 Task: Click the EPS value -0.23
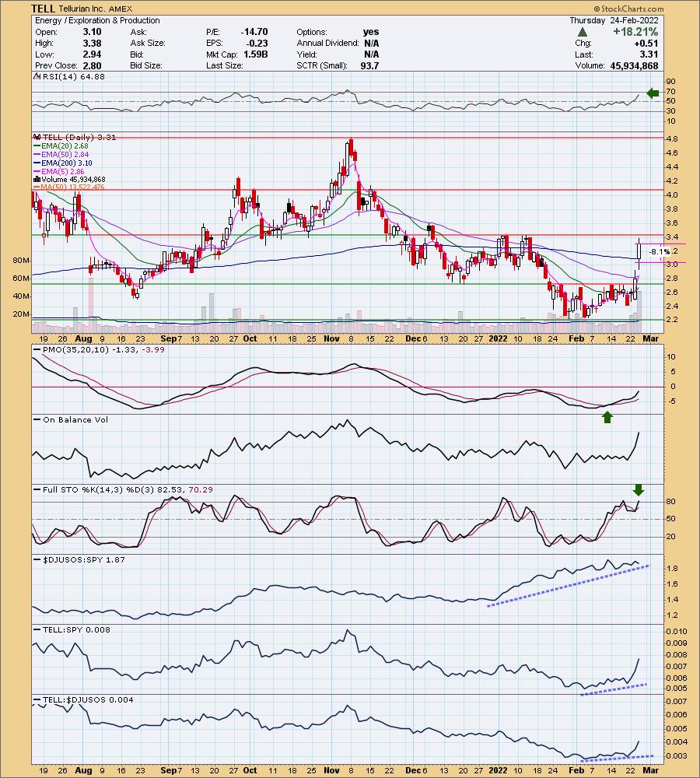pyautogui.click(x=257, y=43)
